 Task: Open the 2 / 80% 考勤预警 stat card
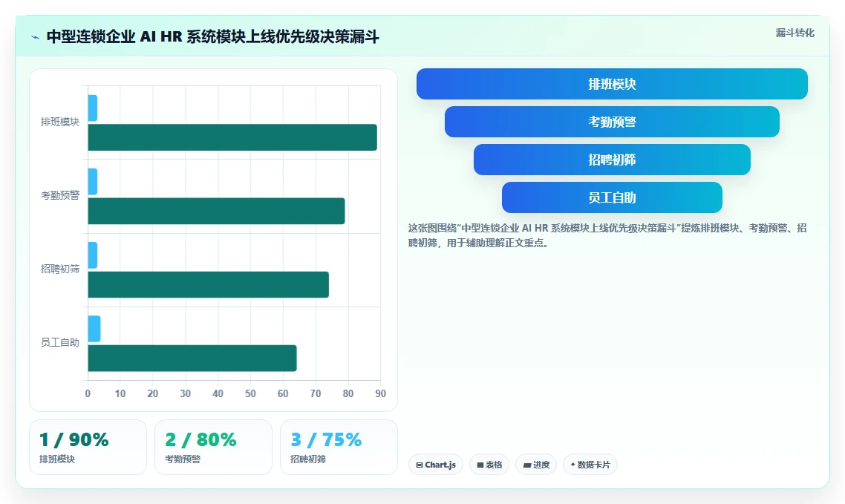click(x=213, y=448)
